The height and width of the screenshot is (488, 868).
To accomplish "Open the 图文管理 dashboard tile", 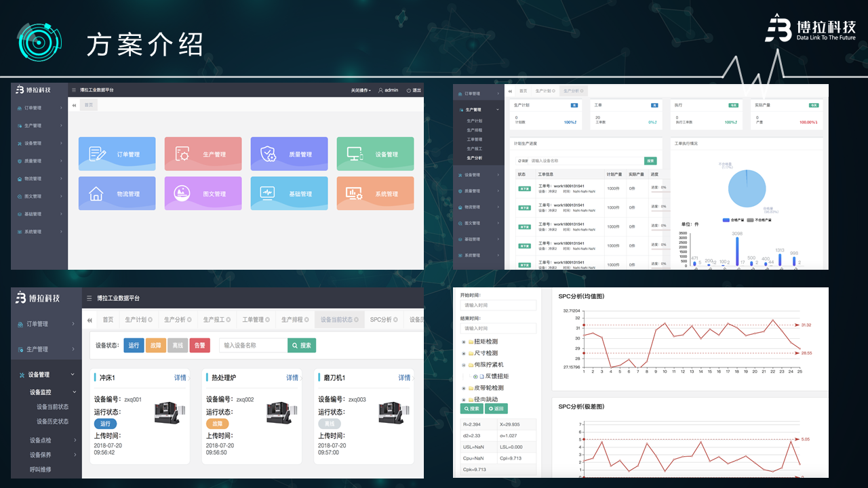I will point(203,193).
